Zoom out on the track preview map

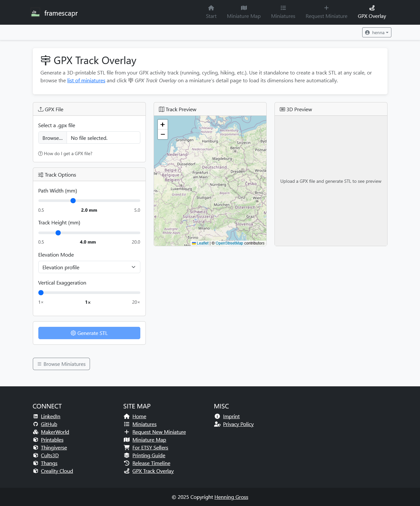(x=163, y=134)
